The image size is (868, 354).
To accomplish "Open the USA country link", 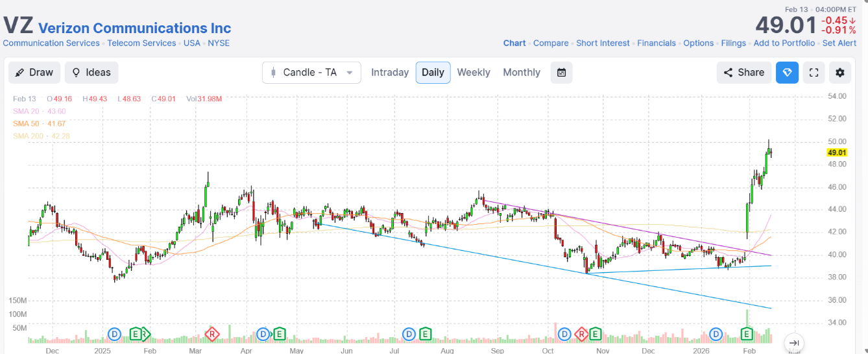I will click(x=192, y=43).
